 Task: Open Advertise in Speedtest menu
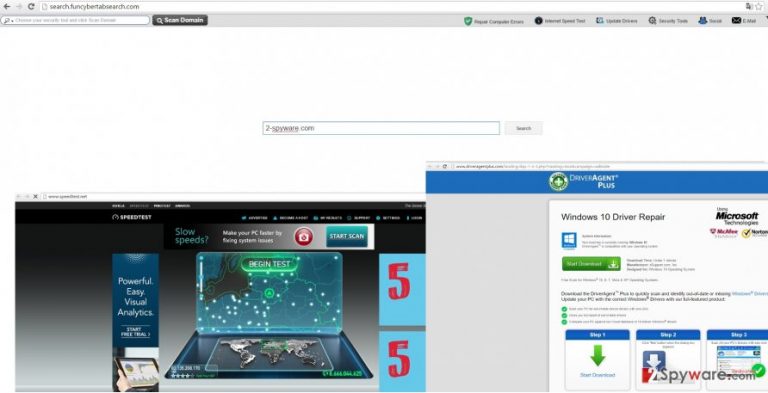(x=255, y=218)
